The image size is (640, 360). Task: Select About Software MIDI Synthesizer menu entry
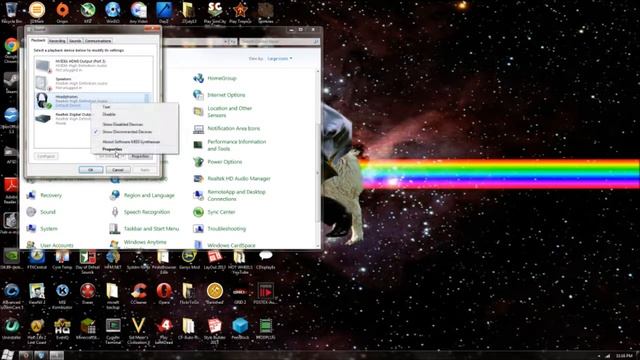[x=131, y=142]
